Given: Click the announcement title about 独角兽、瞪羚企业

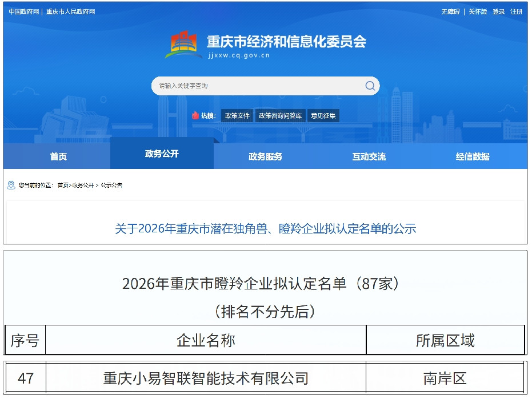Looking at the screenshot, I should point(265,228).
